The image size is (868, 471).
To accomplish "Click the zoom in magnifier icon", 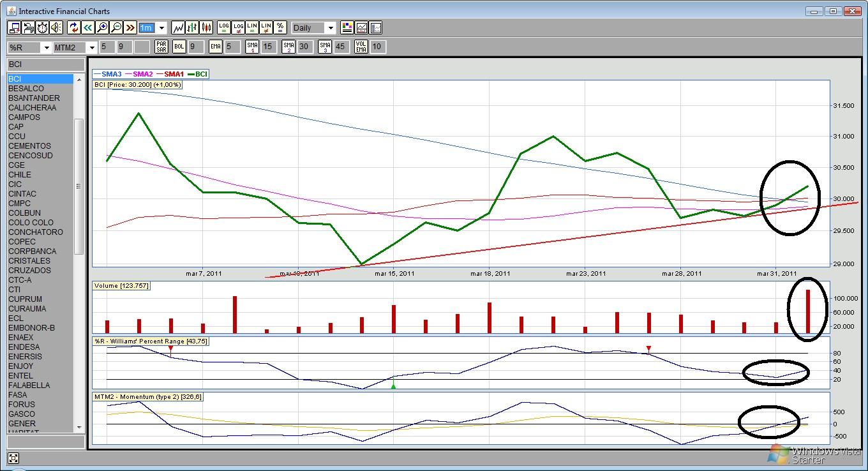I will coord(102,27).
